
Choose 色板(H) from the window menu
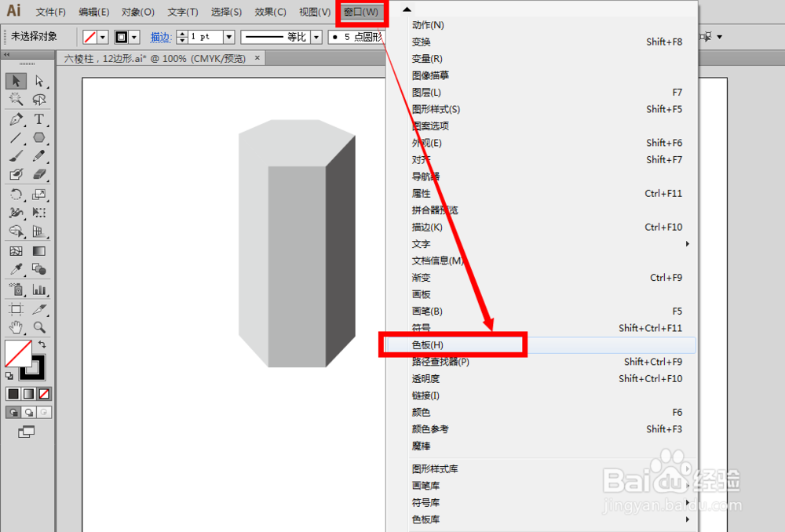click(x=541, y=344)
